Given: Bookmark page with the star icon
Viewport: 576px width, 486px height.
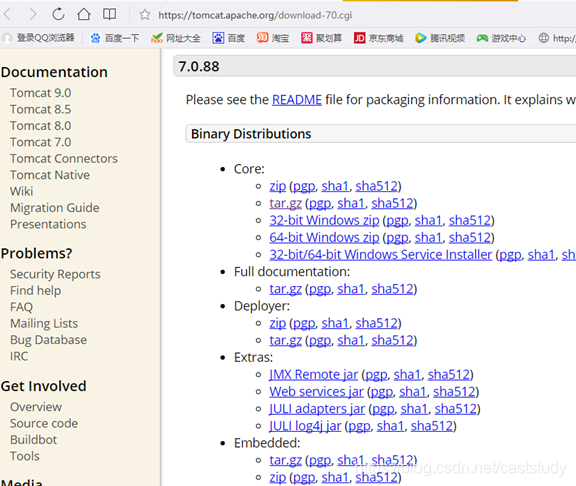Looking at the screenshot, I should [x=144, y=15].
